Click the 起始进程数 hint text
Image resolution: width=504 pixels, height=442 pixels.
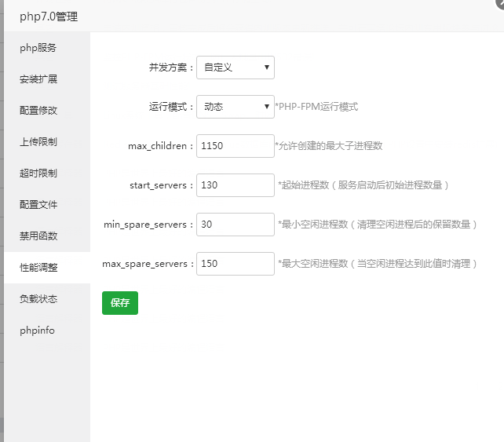coord(363,185)
